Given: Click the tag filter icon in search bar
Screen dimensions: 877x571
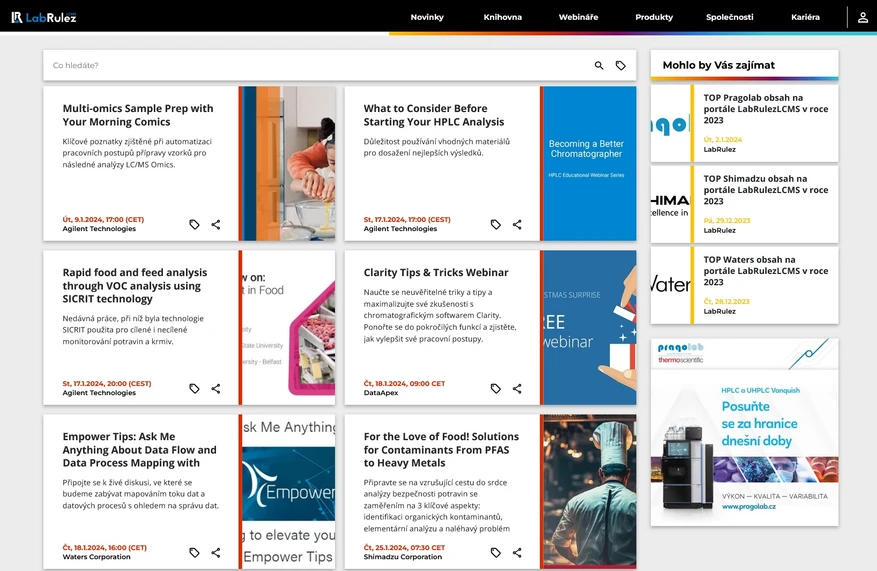Looking at the screenshot, I should click(620, 65).
